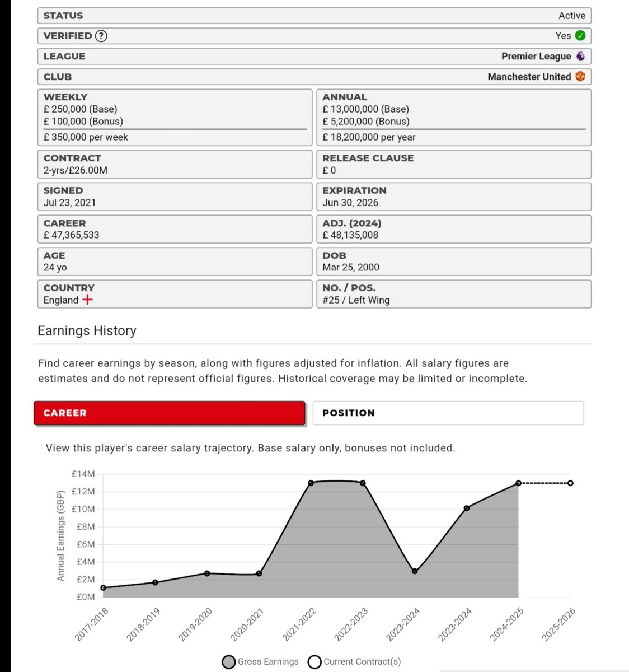Click the 2025-2026 projected contract point

pos(570,483)
